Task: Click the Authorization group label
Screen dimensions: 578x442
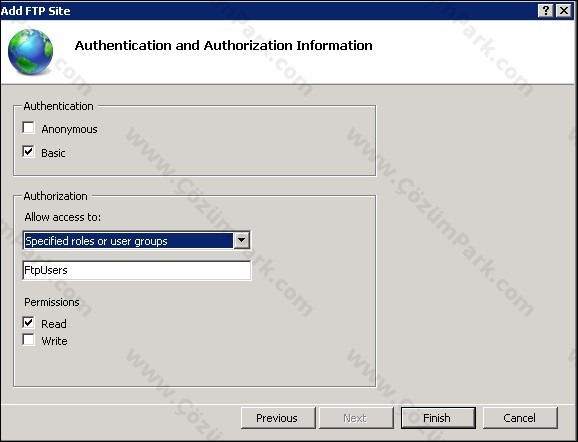Action: (x=55, y=196)
